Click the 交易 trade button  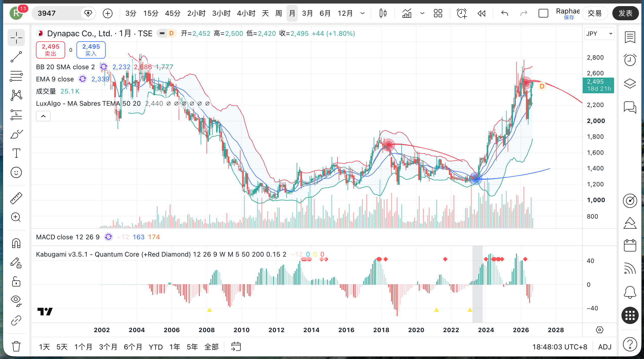[594, 13]
